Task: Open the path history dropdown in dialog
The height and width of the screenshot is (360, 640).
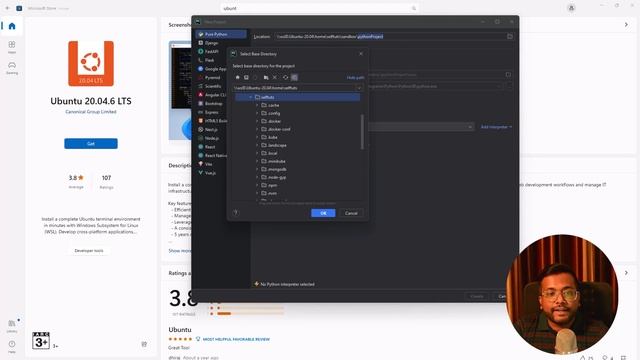Action: [x=359, y=88]
